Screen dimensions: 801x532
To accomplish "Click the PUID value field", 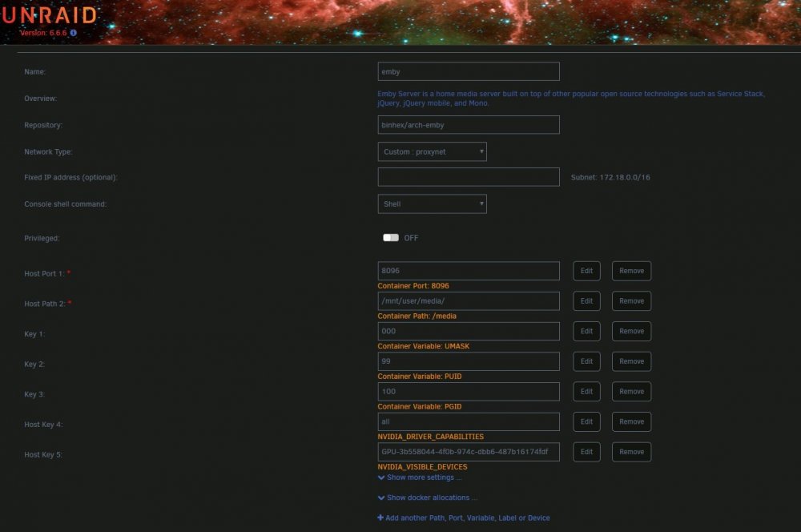I will pos(469,361).
